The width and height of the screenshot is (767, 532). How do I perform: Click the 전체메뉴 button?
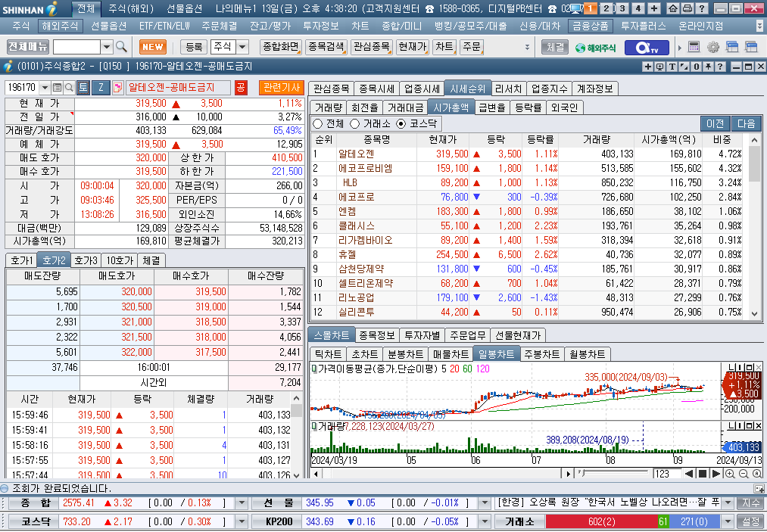(28, 47)
